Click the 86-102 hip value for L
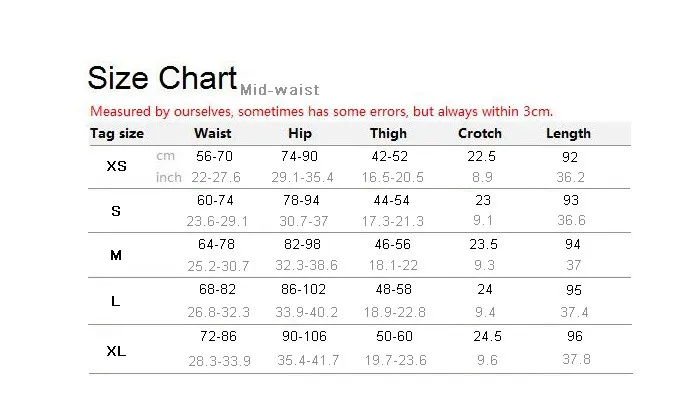 pyautogui.click(x=304, y=289)
